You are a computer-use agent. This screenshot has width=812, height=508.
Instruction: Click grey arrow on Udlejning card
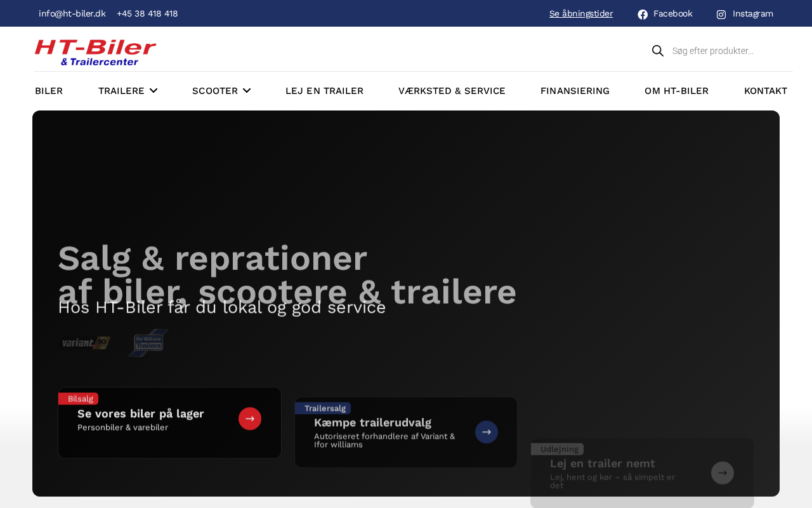pyautogui.click(x=723, y=472)
